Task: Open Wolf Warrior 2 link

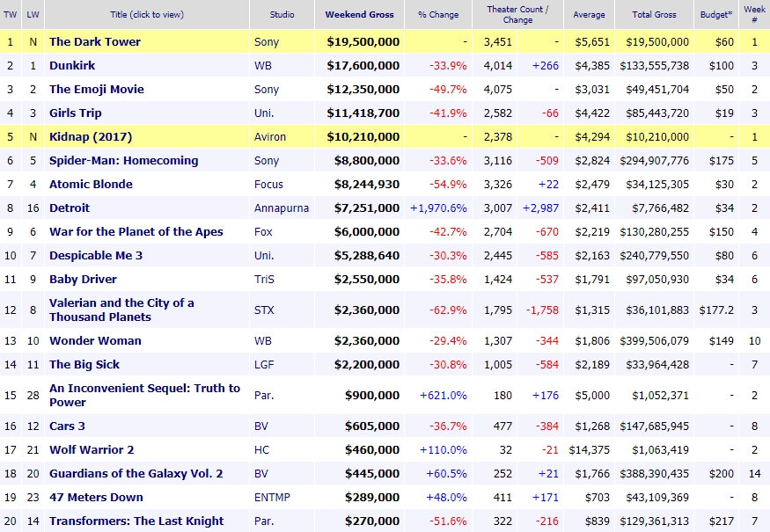Action: (x=92, y=449)
